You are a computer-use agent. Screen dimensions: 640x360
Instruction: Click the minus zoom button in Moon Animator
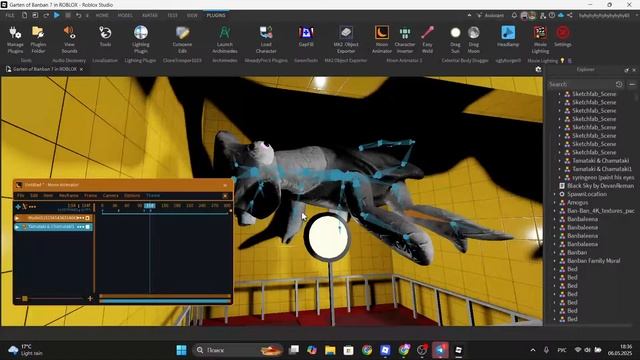click(x=18, y=299)
